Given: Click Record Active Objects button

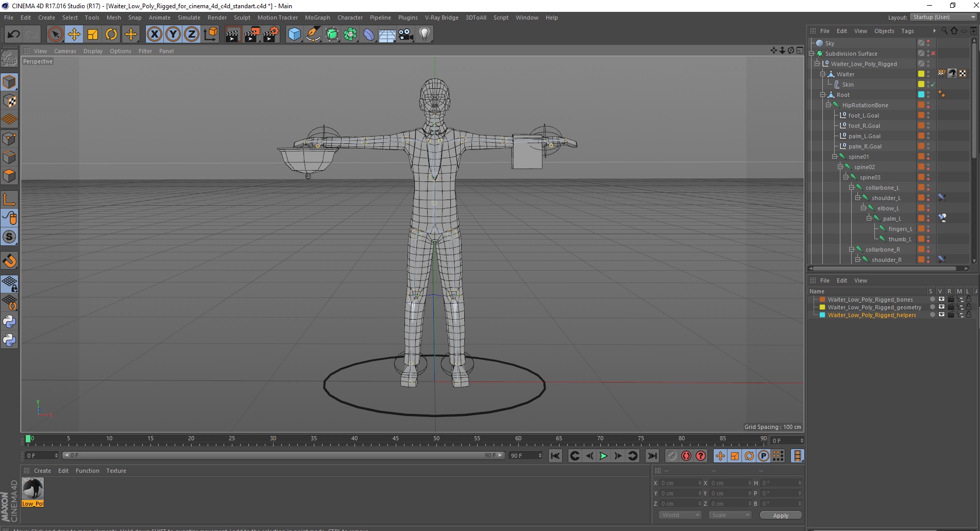Looking at the screenshot, I should coord(672,456).
